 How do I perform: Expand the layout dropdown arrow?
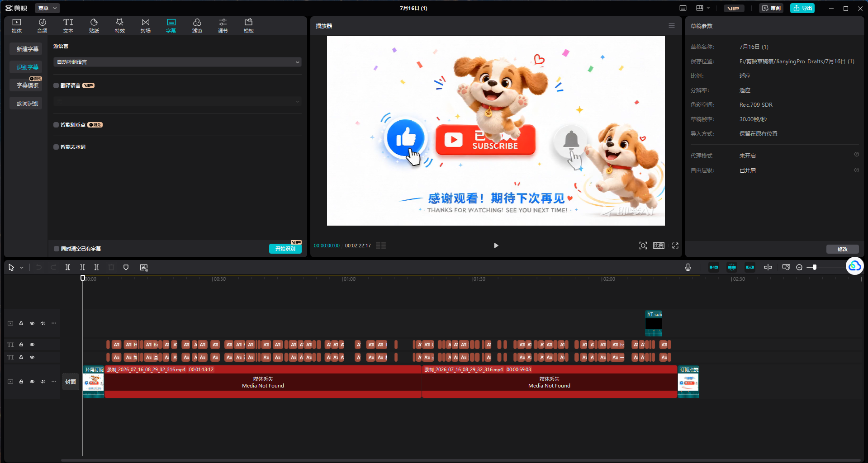point(708,8)
